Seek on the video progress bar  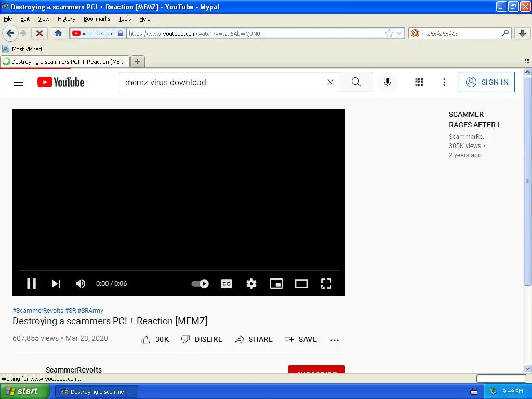coord(179,270)
